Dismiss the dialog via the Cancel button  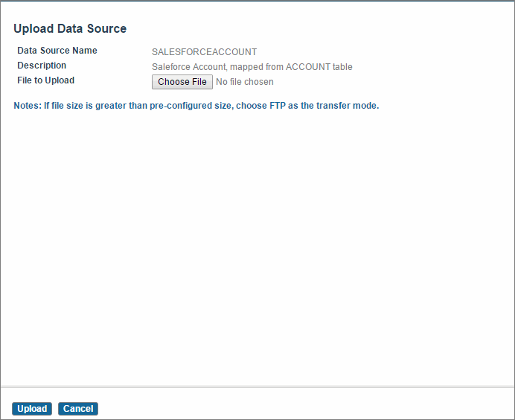coord(78,409)
